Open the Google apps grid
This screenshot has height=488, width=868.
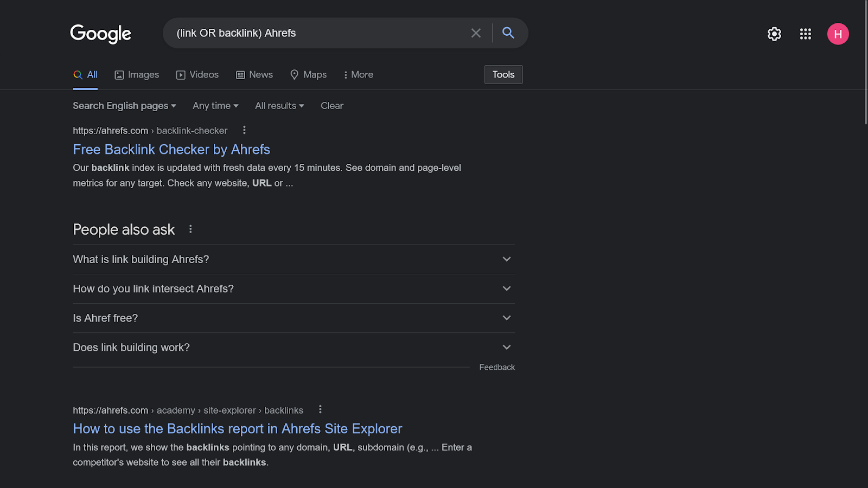tap(806, 34)
